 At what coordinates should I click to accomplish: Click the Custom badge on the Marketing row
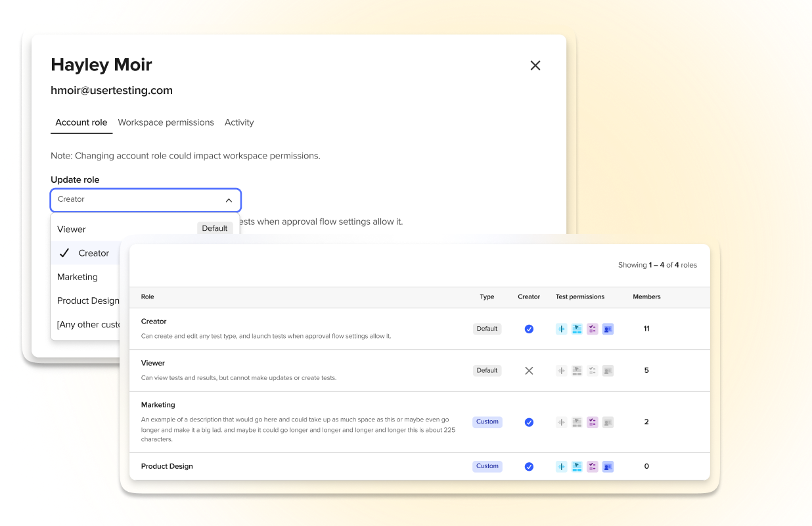(x=487, y=421)
